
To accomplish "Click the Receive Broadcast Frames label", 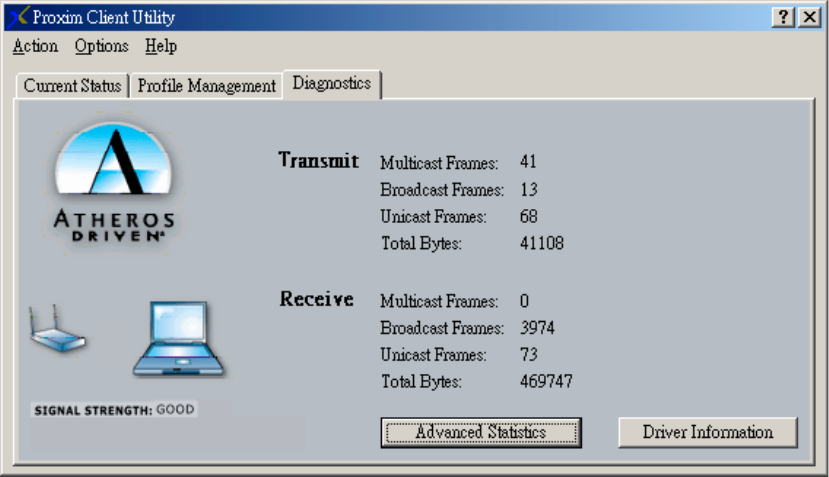I will [x=442, y=328].
